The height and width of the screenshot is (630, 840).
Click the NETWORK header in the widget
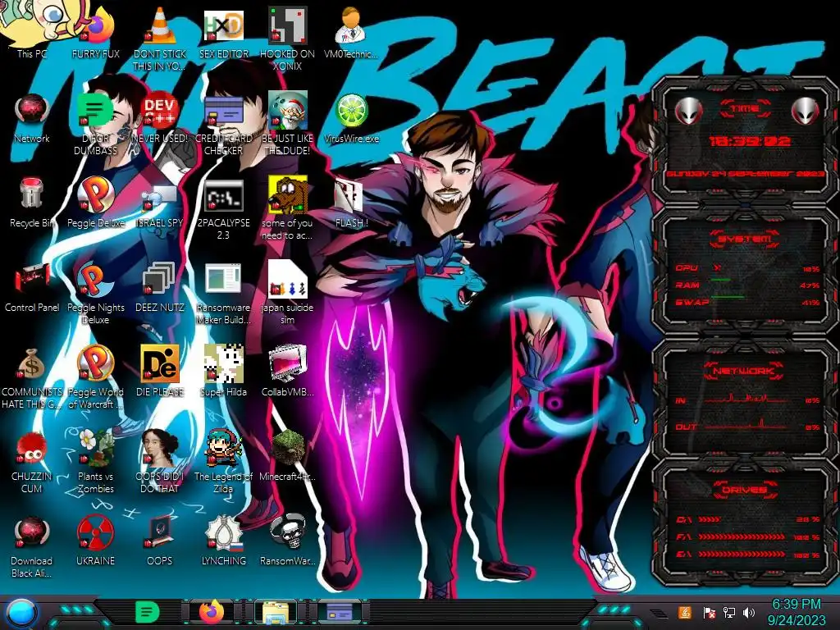click(744, 371)
